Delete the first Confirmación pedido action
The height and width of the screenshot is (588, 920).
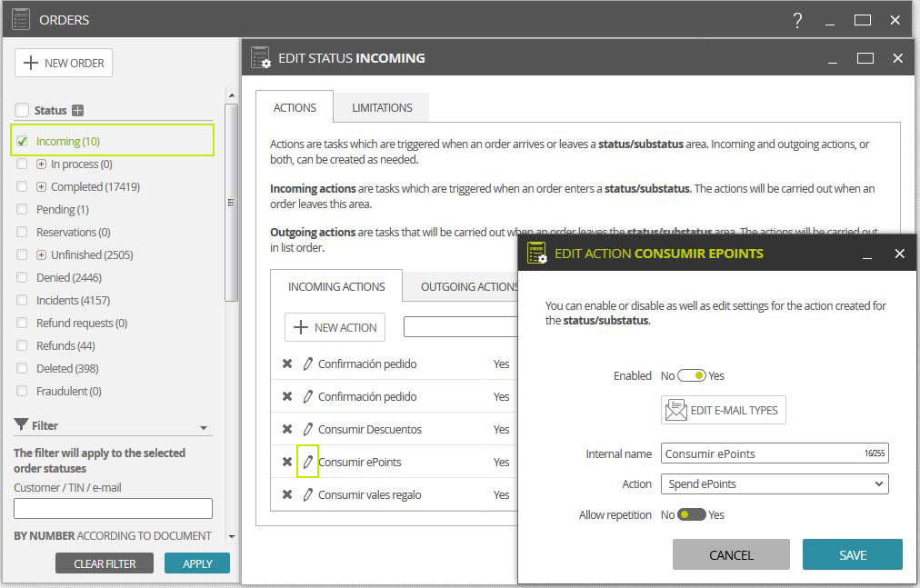pyautogui.click(x=287, y=364)
